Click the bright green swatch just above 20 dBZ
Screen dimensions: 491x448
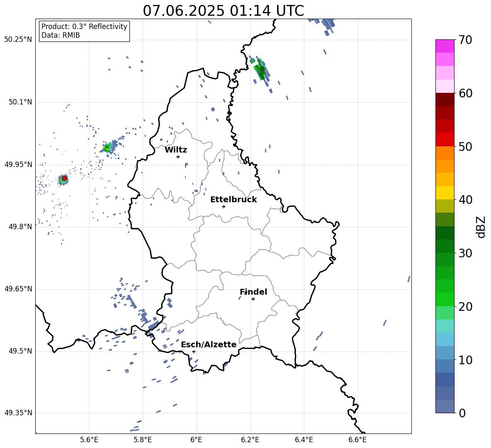click(x=445, y=299)
